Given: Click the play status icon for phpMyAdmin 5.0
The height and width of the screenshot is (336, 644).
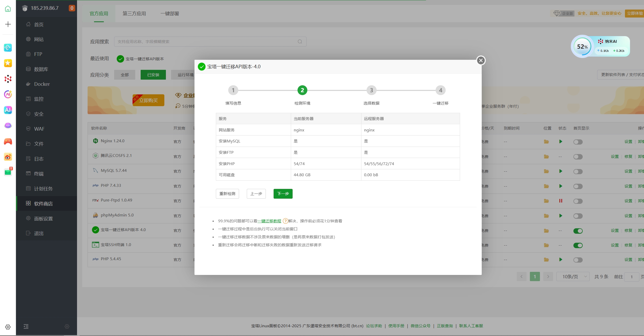Looking at the screenshot, I should click(x=561, y=216).
